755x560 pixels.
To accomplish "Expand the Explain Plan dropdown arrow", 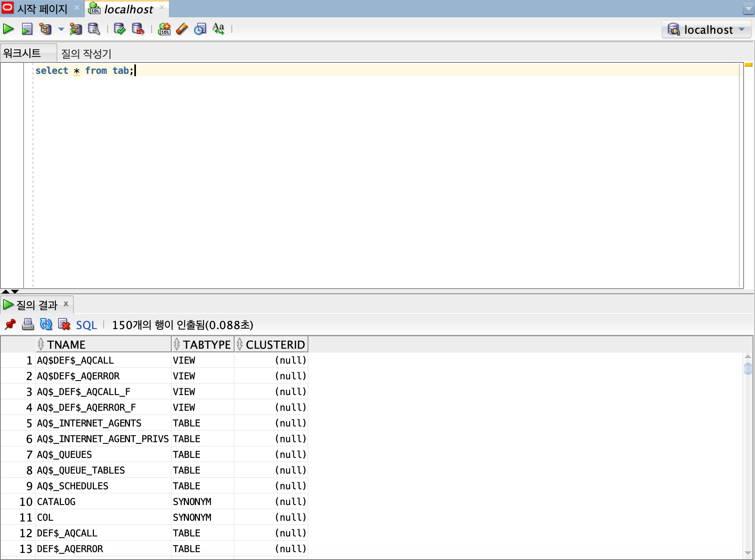I will (x=61, y=29).
